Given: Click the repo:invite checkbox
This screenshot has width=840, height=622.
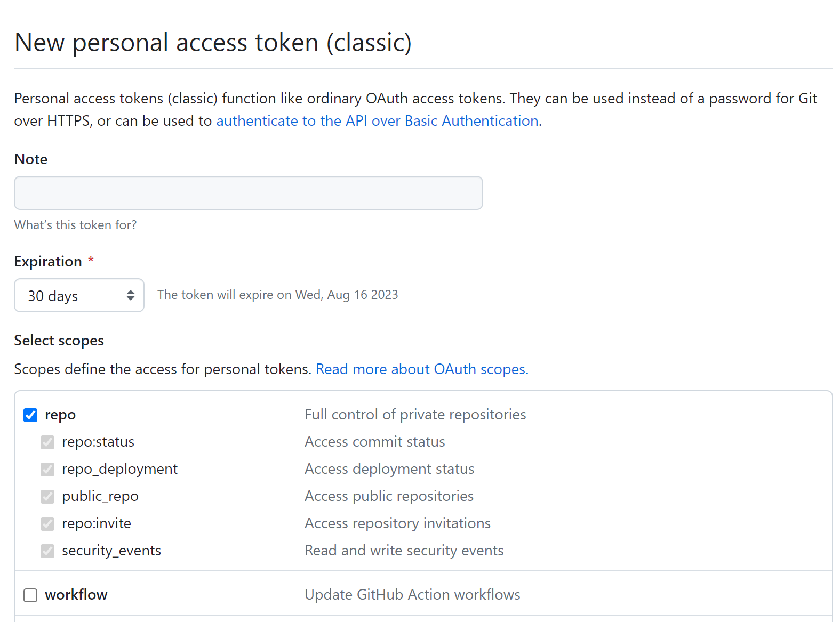Looking at the screenshot, I should point(47,524).
